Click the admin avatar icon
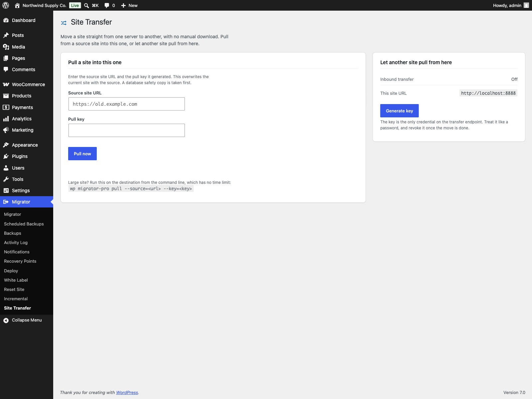Screen dimensions: 532x399 [526, 5]
